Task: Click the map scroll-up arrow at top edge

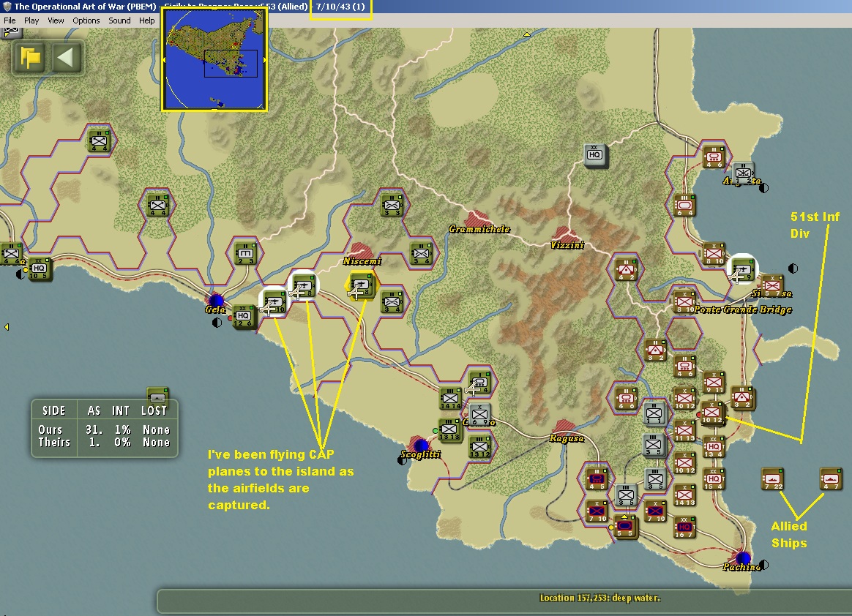Action: [526, 34]
